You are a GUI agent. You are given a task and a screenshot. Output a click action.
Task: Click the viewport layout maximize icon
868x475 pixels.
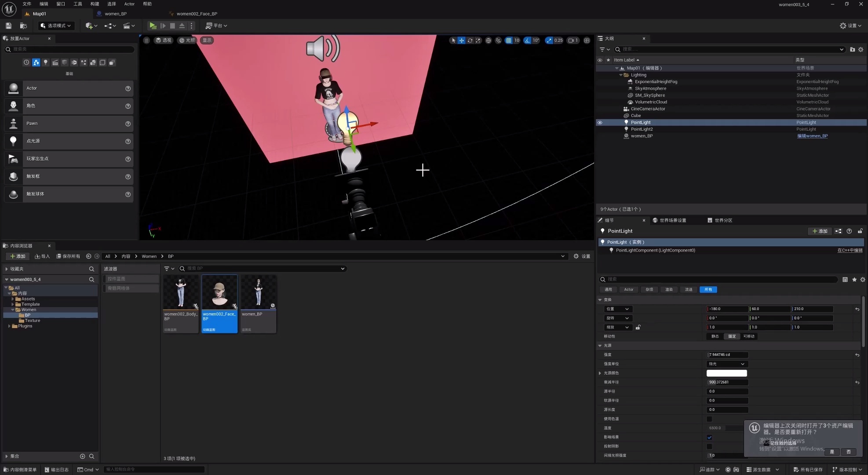587,40
